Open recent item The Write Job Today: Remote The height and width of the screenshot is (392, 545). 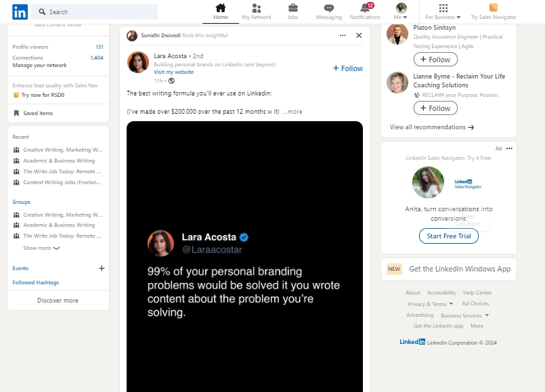pyautogui.click(x=62, y=171)
